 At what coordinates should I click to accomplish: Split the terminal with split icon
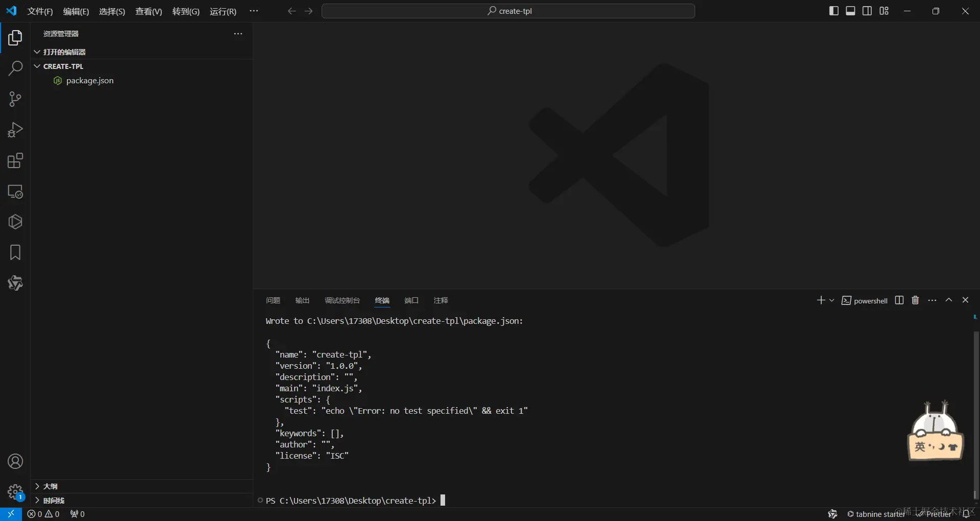coord(899,300)
